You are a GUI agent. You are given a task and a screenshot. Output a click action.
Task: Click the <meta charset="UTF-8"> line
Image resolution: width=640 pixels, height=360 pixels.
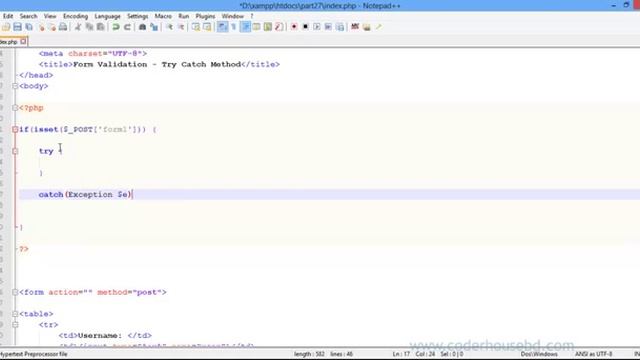pyautogui.click(x=93, y=53)
